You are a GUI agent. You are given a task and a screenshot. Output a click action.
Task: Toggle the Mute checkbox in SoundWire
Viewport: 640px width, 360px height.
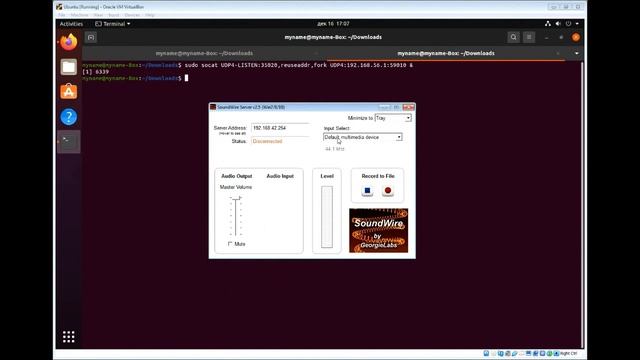click(x=230, y=244)
